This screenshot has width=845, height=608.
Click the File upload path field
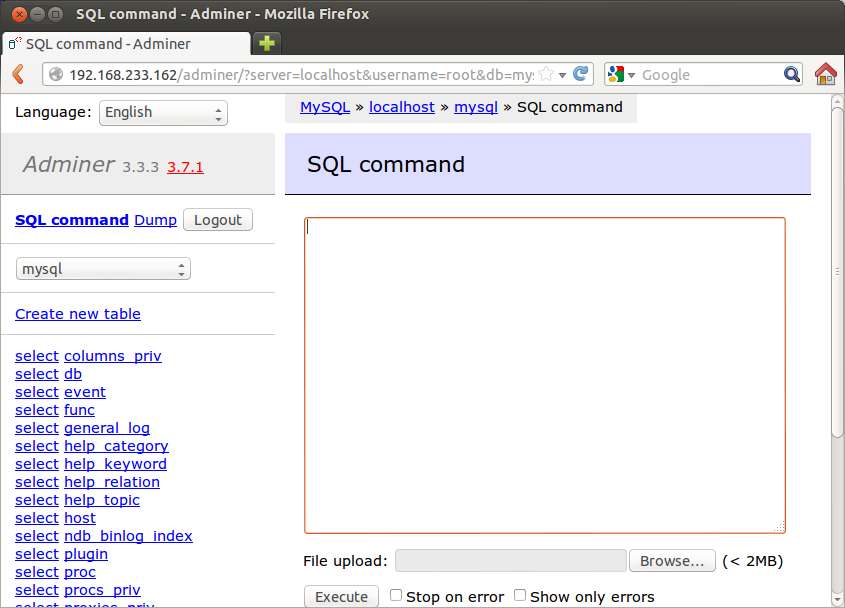(511, 561)
